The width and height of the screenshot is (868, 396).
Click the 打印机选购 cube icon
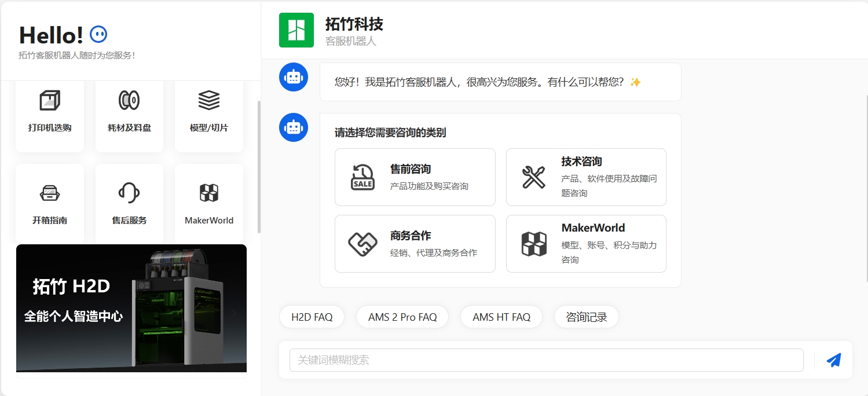(x=50, y=100)
